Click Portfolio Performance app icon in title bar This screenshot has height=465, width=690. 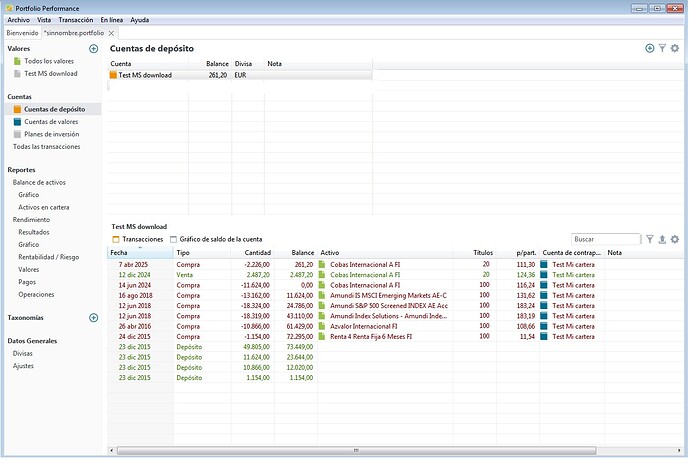(9, 8)
